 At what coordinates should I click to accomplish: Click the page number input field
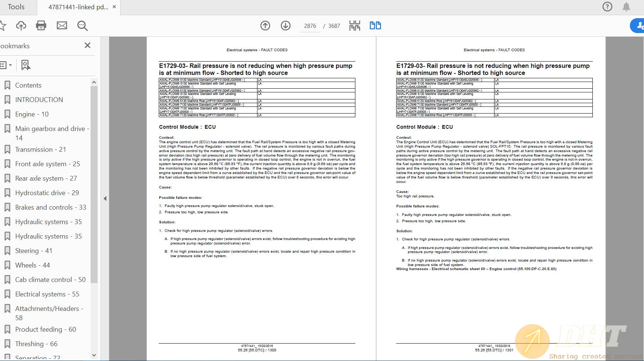(310, 26)
